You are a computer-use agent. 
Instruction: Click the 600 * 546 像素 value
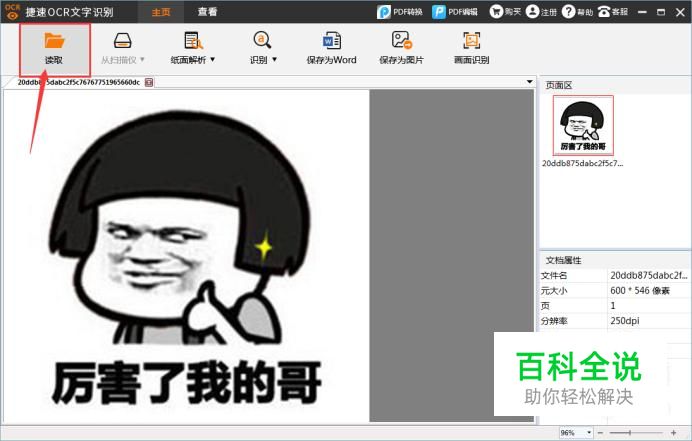coord(640,290)
